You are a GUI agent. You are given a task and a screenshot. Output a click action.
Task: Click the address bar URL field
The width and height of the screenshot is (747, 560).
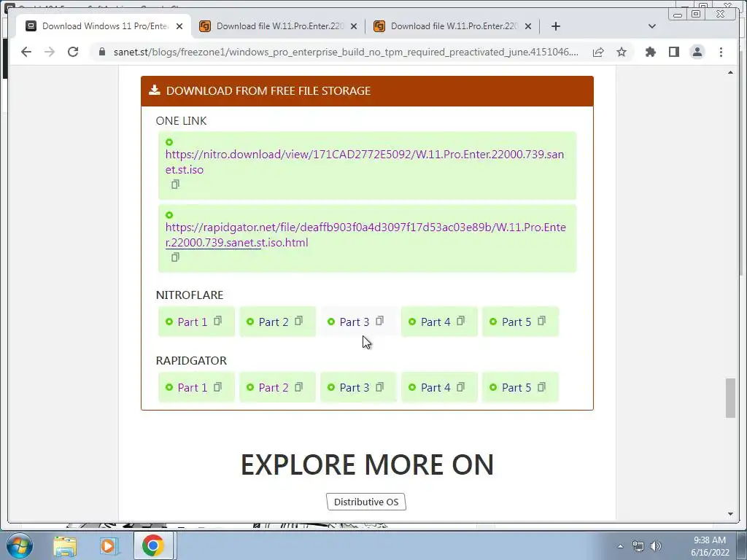[x=346, y=52]
